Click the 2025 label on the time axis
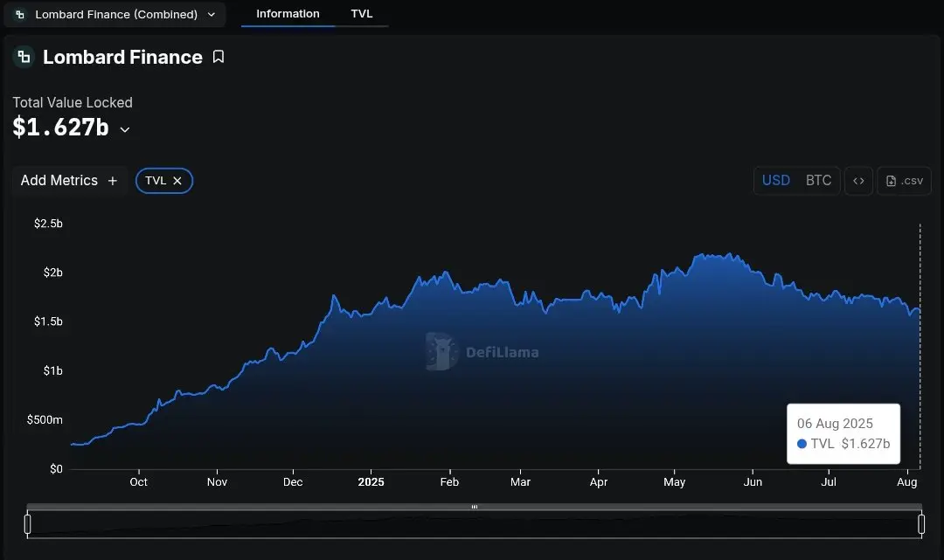944x560 pixels. point(371,481)
